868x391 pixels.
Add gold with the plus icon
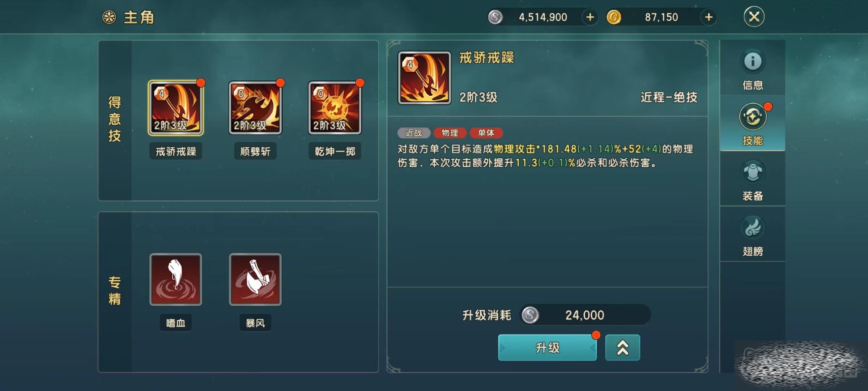[709, 17]
